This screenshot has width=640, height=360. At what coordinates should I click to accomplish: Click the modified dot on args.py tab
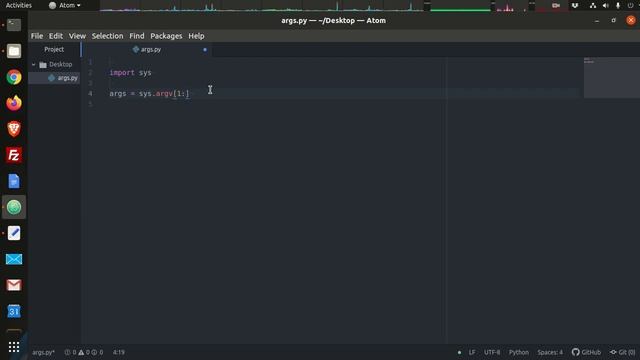[205, 50]
